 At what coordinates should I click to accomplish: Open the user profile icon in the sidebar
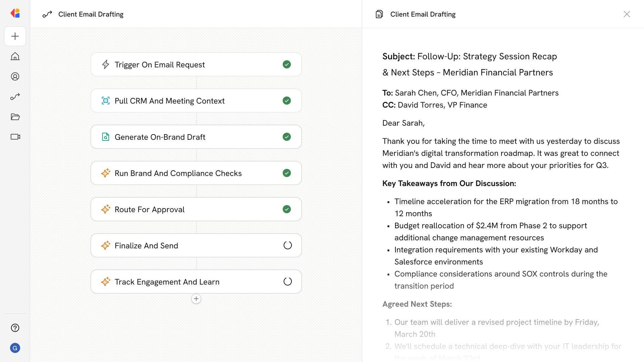pos(15,76)
